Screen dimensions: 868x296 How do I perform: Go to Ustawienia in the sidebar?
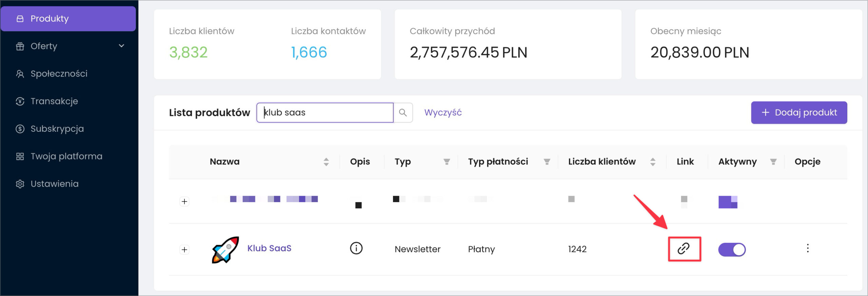pos(54,184)
